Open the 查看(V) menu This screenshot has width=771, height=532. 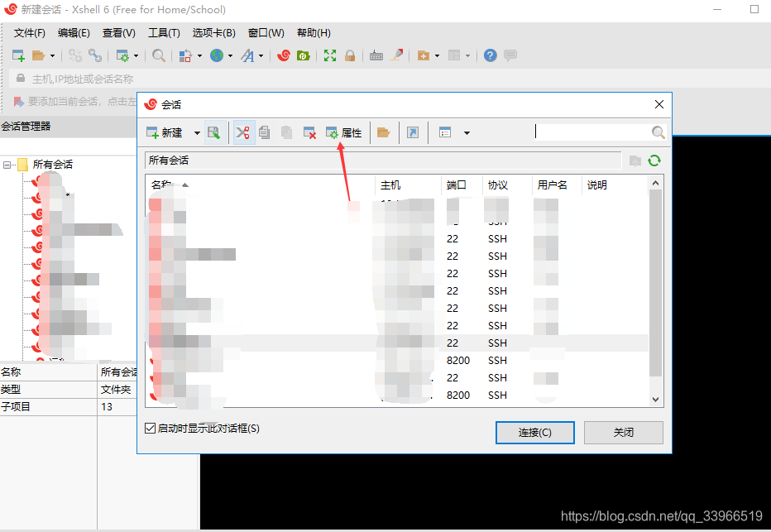(119, 33)
